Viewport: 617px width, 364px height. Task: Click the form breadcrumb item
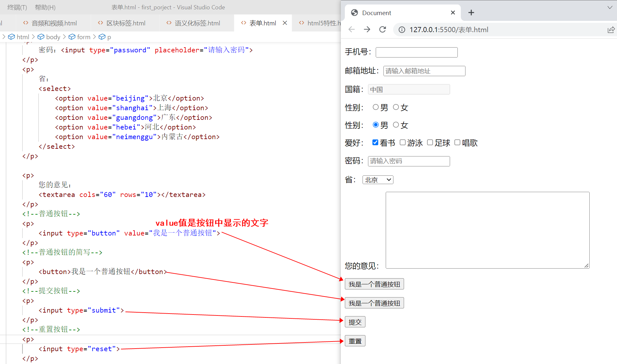click(80, 37)
